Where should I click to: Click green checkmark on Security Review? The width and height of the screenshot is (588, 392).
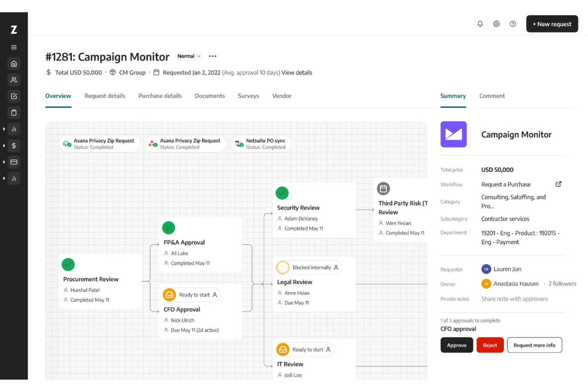pos(282,193)
